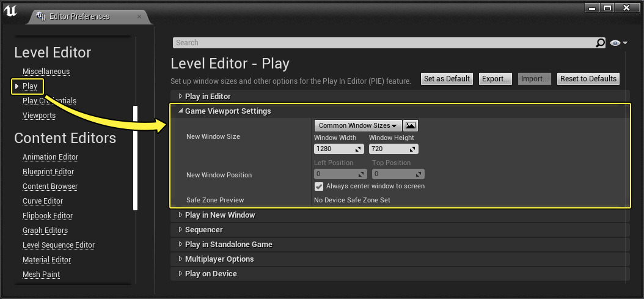Toggle Always center window to screen checkbox
Image resolution: width=644 pixels, height=299 pixels.
[x=319, y=186]
